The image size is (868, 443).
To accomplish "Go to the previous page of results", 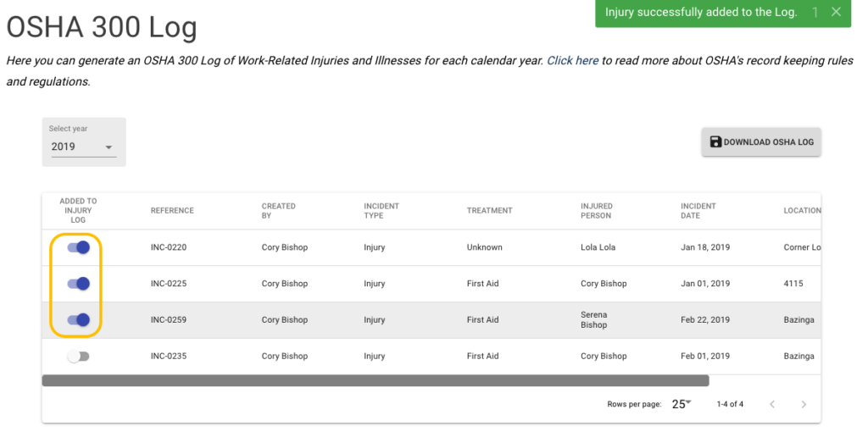I will (x=772, y=405).
